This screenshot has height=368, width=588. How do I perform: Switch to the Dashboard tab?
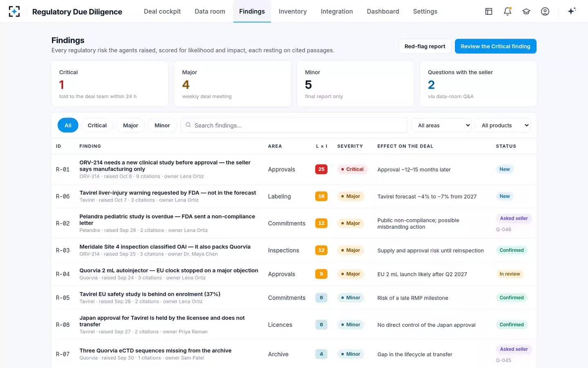click(x=383, y=11)
